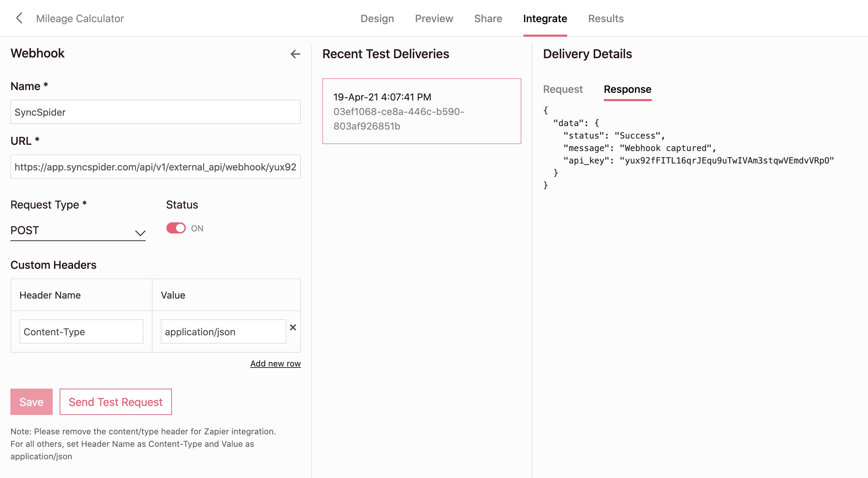Select the Integrate tab
The height and width of the screenshot is (478, 868).
[545, 18]
